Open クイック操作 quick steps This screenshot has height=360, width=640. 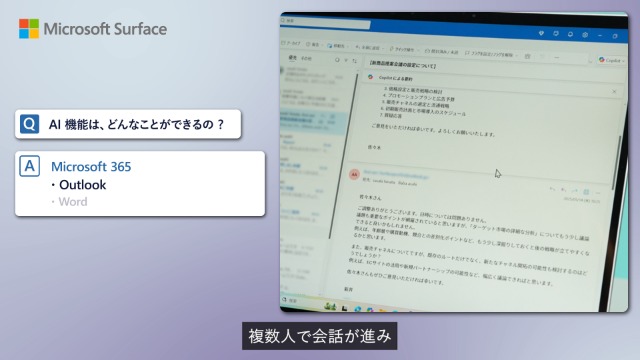(401, 49)
